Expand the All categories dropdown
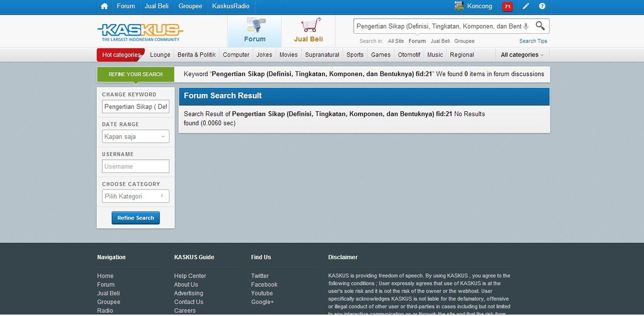The width and height of the screenshot is (644, 316). pyautogui.click(x=522, y=55)
